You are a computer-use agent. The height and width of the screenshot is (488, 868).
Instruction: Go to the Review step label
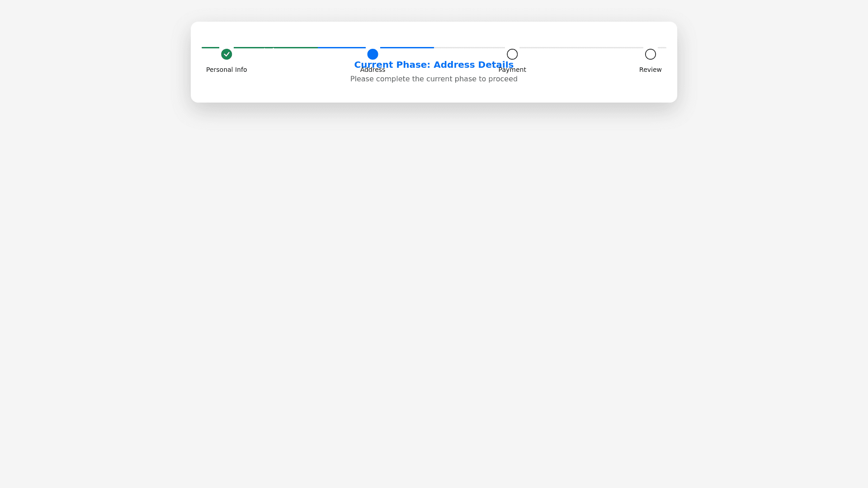(651, 70)
